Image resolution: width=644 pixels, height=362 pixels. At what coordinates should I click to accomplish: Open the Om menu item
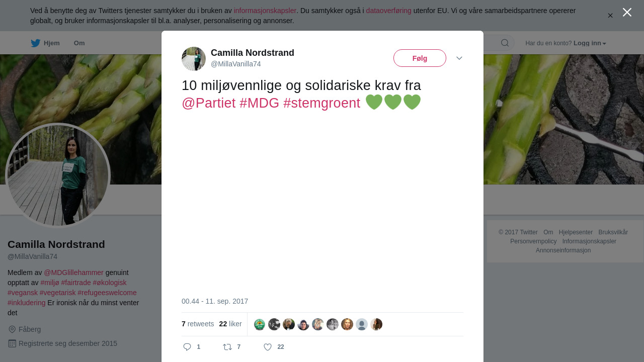point(79,43)
